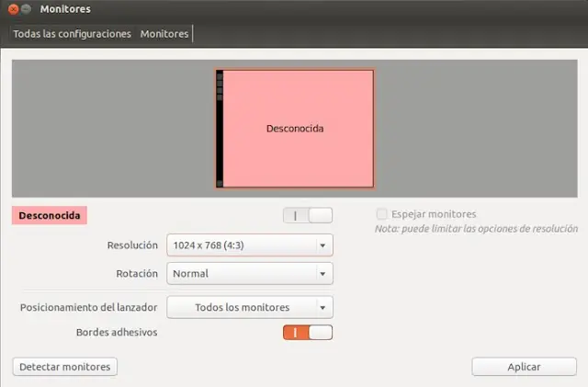Open Posicionamiento del lanzador dropdown
Viewport: 588px width, 387px height.
(250, 307)
